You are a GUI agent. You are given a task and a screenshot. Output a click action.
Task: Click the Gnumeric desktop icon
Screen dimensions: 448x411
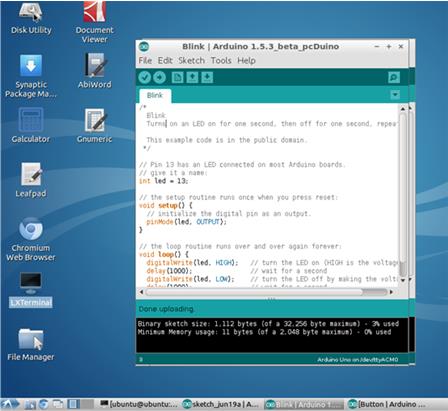tap(95, 125)
